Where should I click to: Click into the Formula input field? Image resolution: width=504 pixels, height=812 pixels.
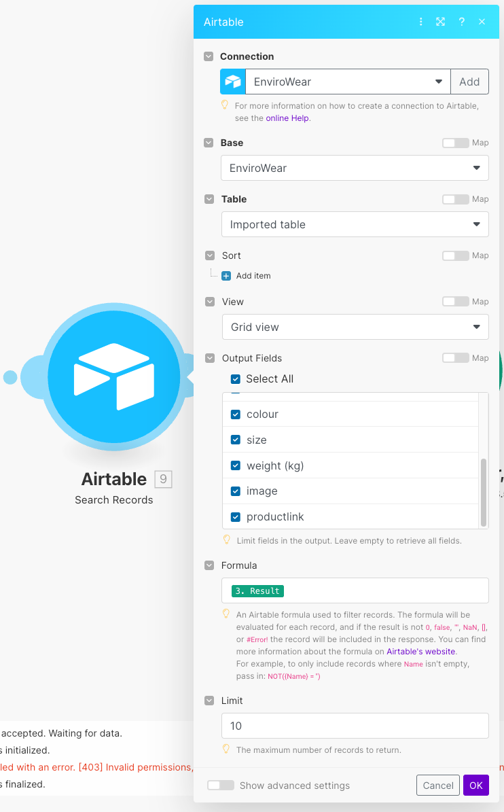(x=355, y=590)
